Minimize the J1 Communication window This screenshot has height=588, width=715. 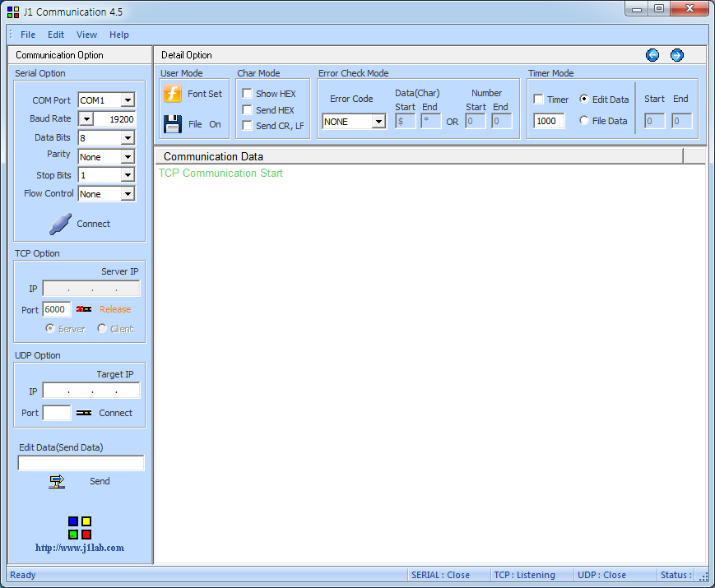point(637,9)
